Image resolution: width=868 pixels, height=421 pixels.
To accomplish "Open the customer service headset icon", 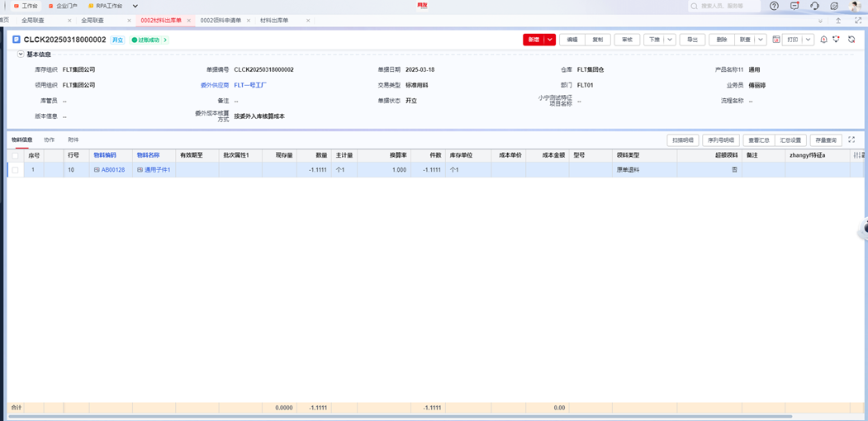I will [814, 6].
